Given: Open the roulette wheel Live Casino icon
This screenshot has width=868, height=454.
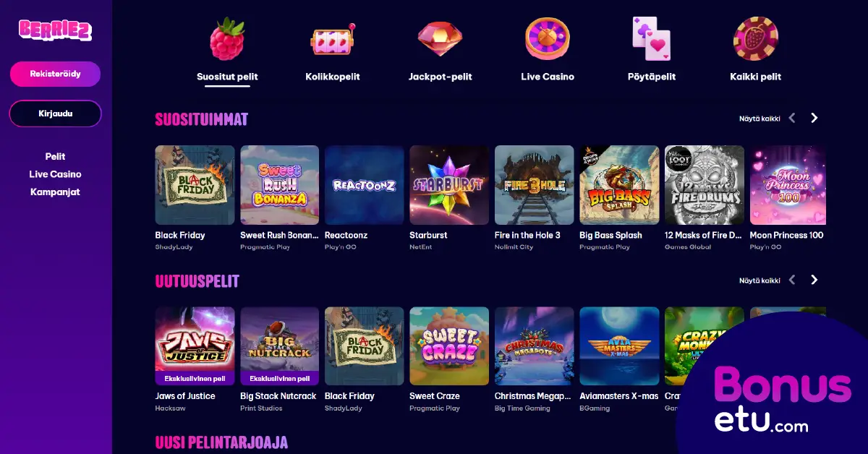Looking at the screenshot, I should 548,39.
